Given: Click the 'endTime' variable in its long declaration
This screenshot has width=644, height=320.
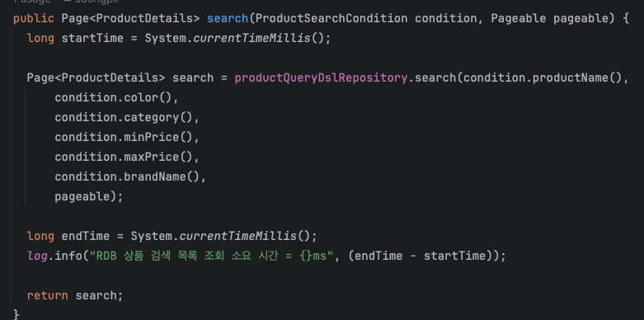Looking at the screenshot, I should [86, 236].
